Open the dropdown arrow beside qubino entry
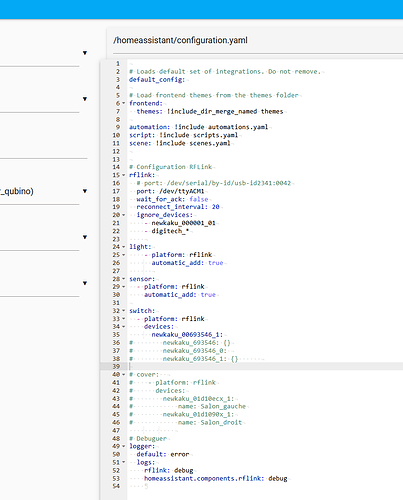Image resolution: width=403 pixels, height=500 pixels. click(x=85, y=191)
